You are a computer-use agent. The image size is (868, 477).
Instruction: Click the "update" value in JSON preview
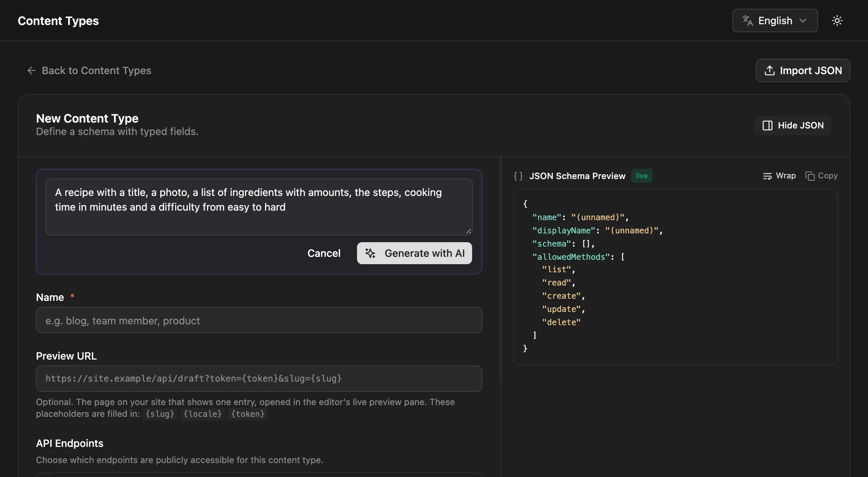(x=561, y=309)
